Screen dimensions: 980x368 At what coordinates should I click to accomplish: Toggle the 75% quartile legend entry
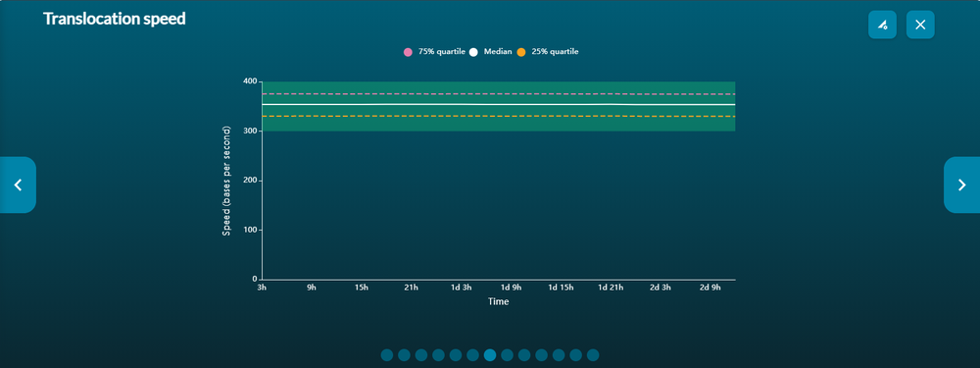click(434, 52)
